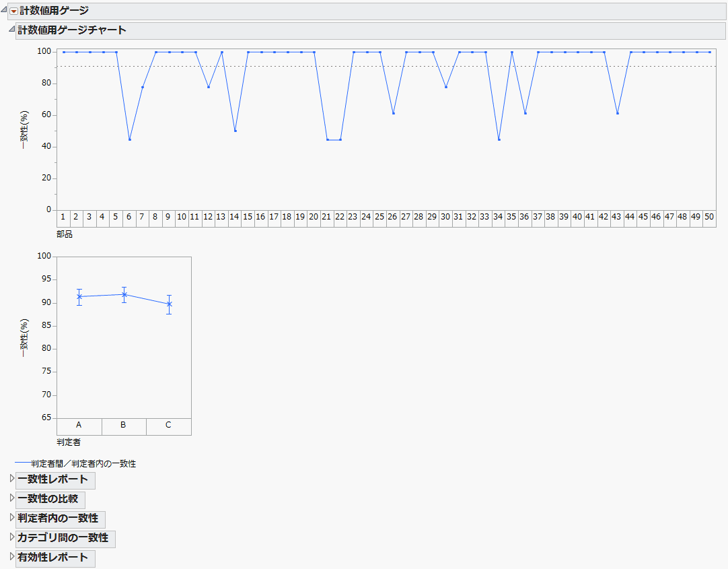The width and height of the screenshot is (728, 569).
Task: Click y-axis value 100 on upper chart
Action: coord(44,52)
